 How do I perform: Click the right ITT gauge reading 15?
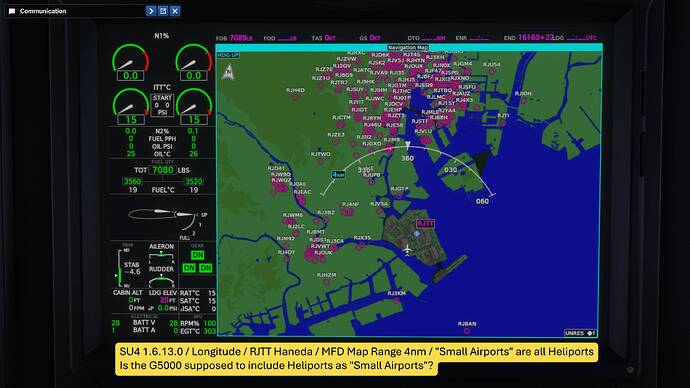[194, 107]
